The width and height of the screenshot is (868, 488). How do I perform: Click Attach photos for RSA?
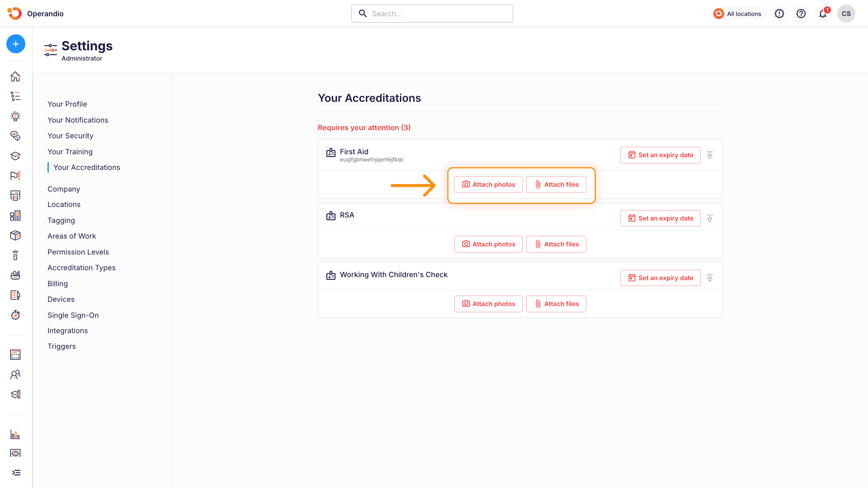coord(488,244)
